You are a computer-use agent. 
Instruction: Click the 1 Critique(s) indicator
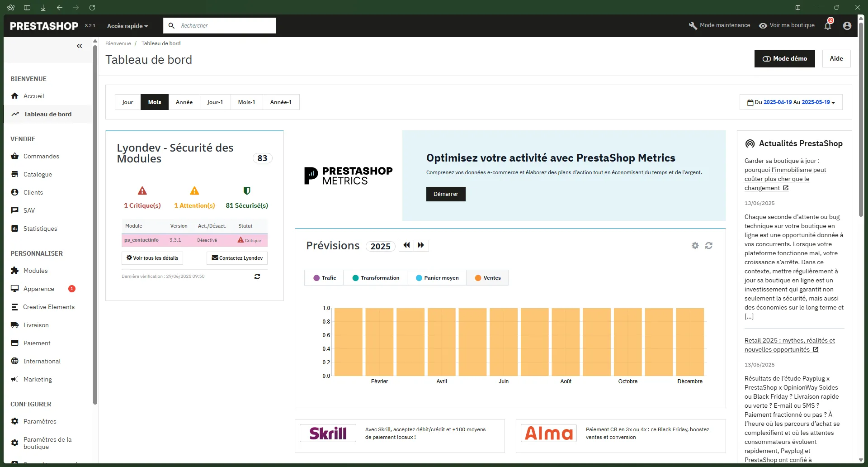142,198
